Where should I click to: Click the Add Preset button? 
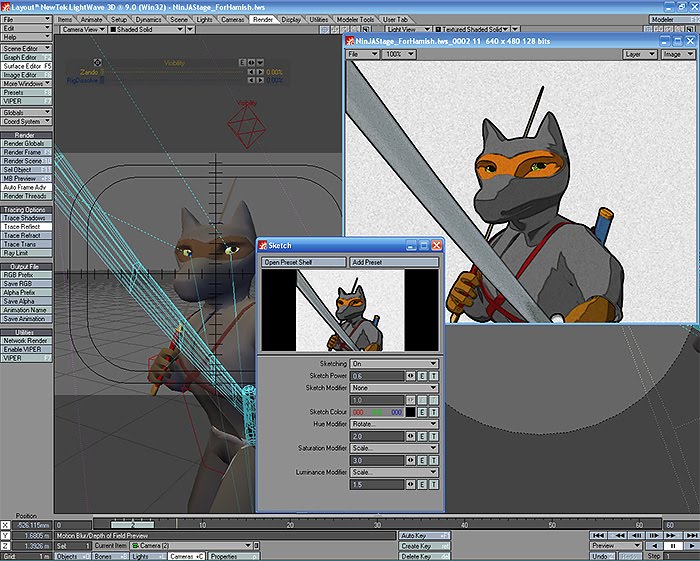[x=394, y=262]
